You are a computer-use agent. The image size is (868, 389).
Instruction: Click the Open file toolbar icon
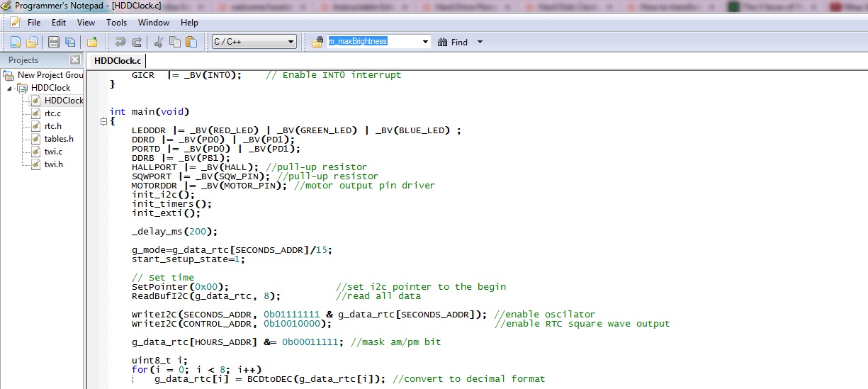point(31,42)
